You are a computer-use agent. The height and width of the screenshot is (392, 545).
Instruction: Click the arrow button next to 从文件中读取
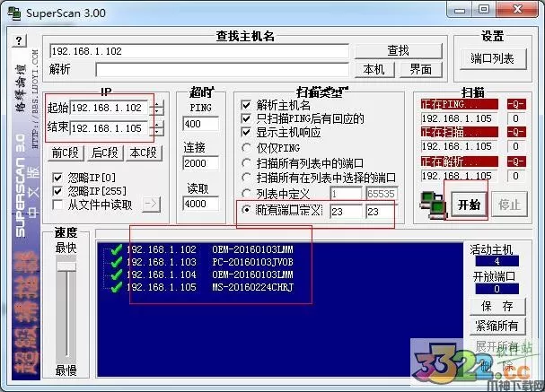pos(151,205)
